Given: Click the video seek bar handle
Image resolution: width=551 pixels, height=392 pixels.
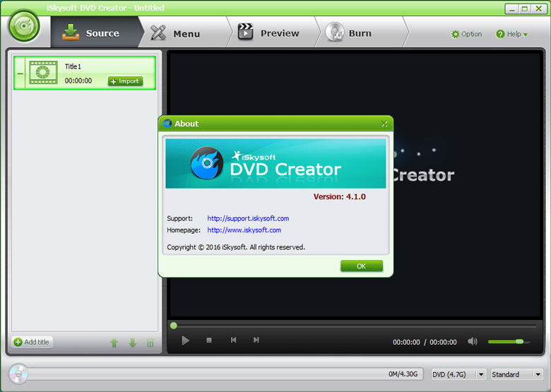Looking at the screenshot, I should (174, 326).
